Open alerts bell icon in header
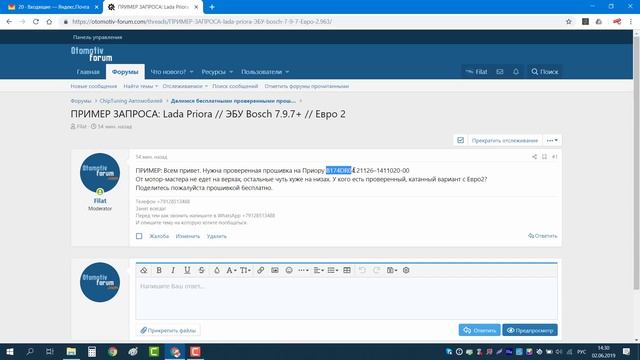The height and width of the screenshot is (360, 640). tap(516, 72)
